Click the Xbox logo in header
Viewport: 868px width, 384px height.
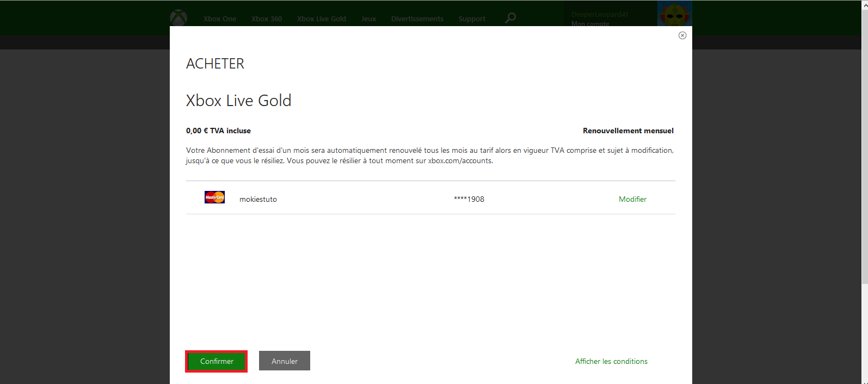pos(178,18)
